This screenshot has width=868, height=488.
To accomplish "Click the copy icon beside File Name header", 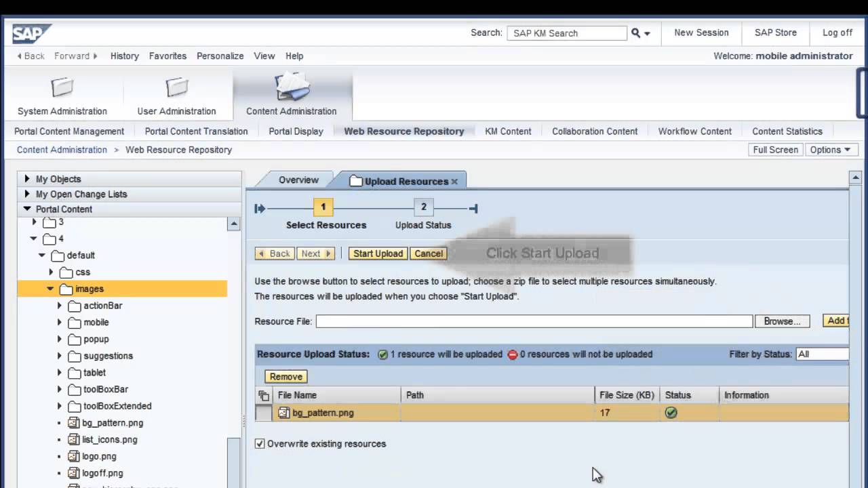I will coord(264,395).
